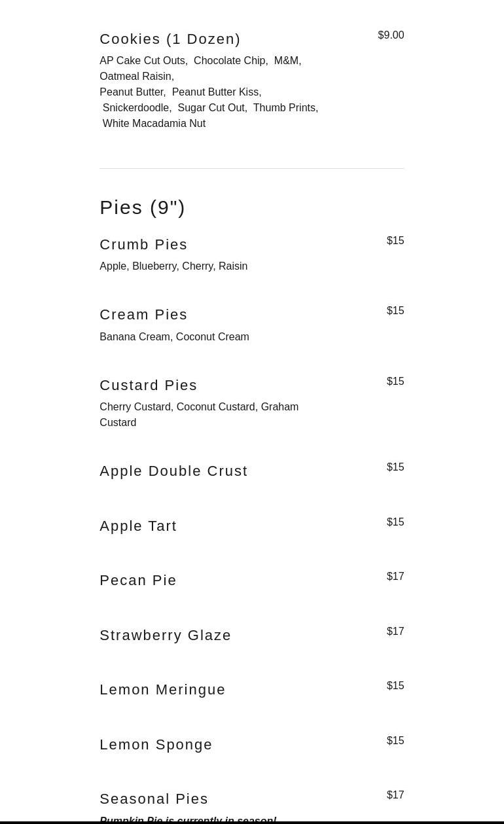This screenshot has width=504, height=824.
Task: Open the Lemon Sponge item
Action: pos(156,745)
